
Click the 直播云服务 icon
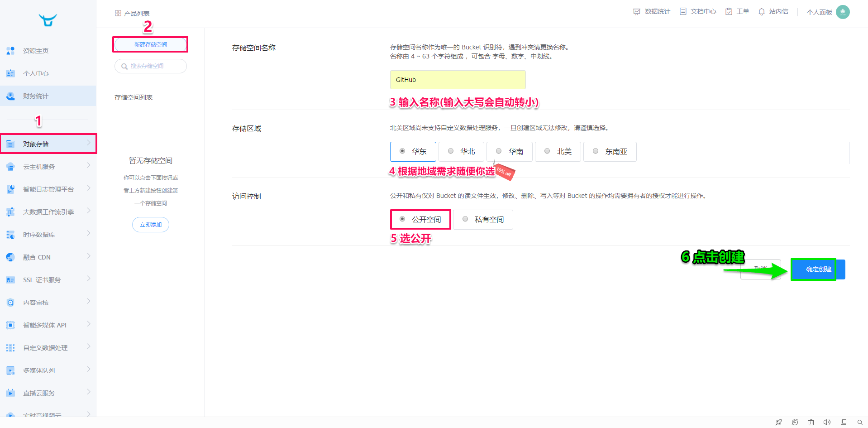click(10, 393)
